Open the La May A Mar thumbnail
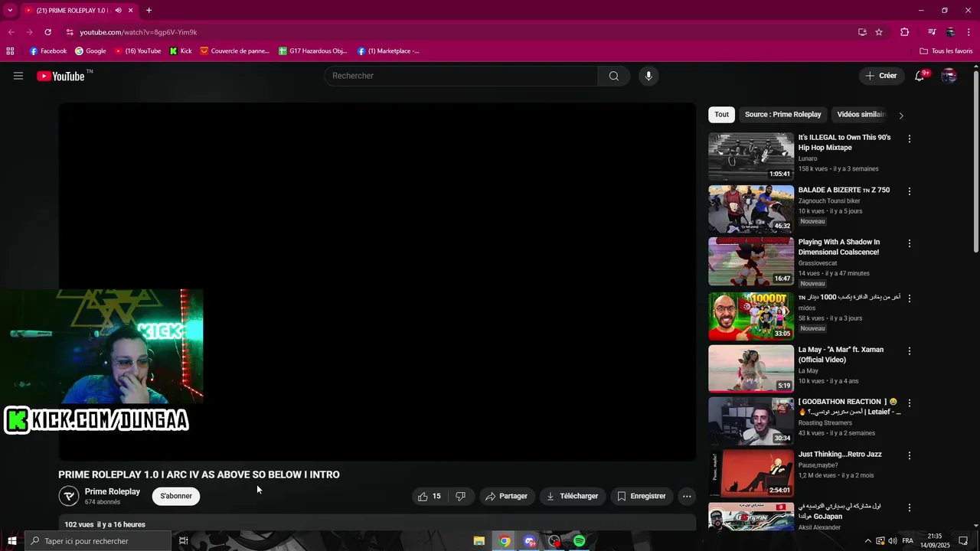 click(751, 369)
